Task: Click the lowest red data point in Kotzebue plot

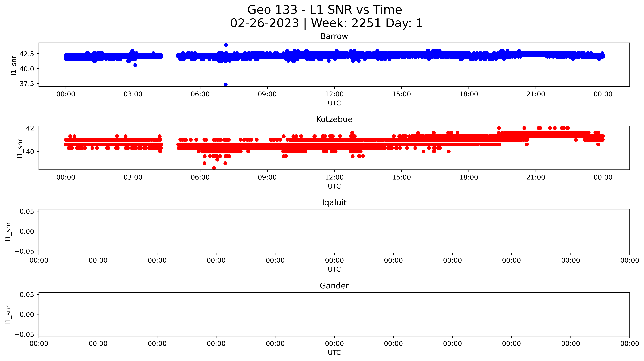Action: point(214,168)
